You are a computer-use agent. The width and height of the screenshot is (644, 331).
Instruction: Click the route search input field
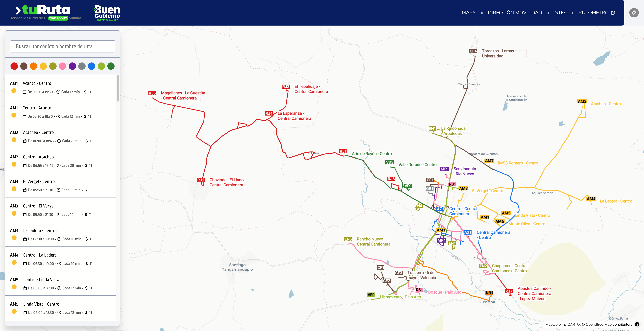point(63,47)
